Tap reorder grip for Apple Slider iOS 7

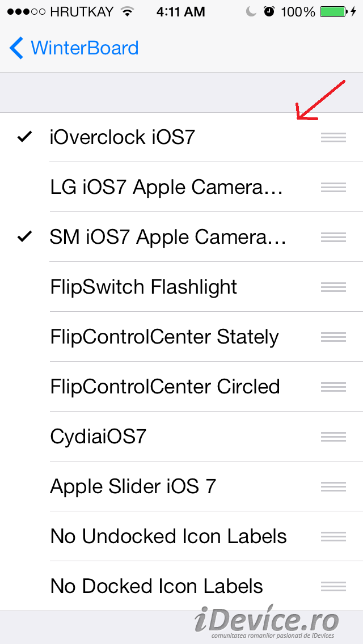[x=333, y=486]
